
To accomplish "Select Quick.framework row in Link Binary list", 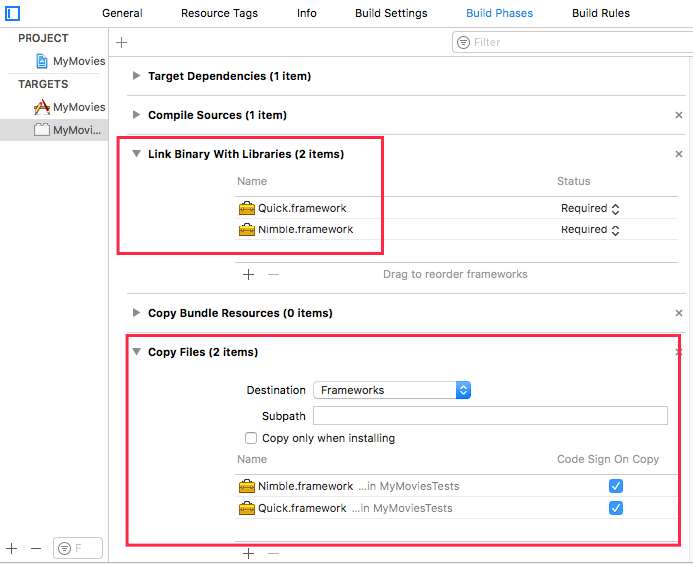I will (x=457, y=208).
